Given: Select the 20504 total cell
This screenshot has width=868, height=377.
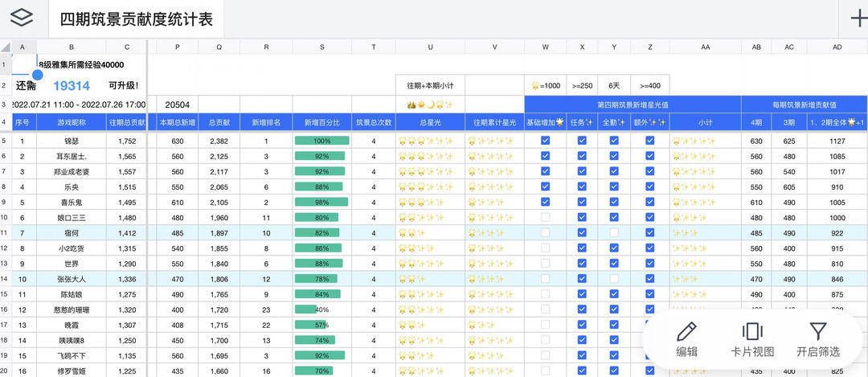Looking at the screenshot, I should (177, 104).
